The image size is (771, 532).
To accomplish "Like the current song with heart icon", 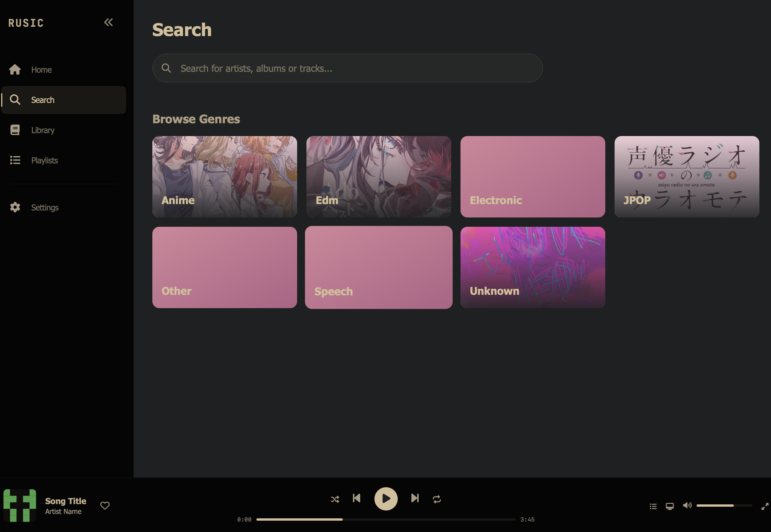I will point(105,506).
